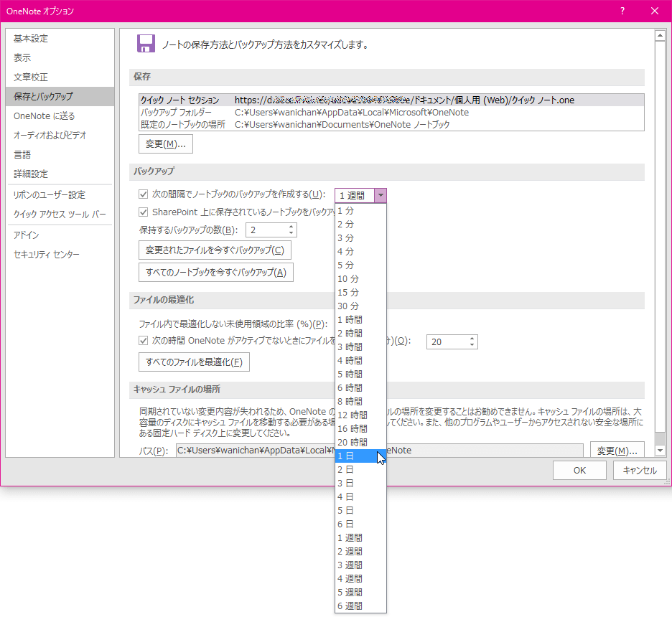This screenshot has height=617, width=672.
Task: Open クイック アクセス ツール バー page
Action: click(60, 214)
